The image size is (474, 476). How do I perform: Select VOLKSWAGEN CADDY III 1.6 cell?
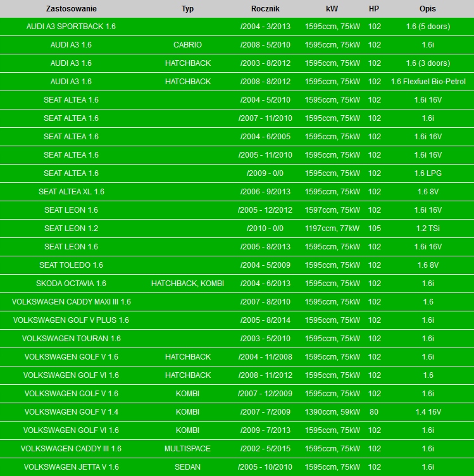pos(72,449)
